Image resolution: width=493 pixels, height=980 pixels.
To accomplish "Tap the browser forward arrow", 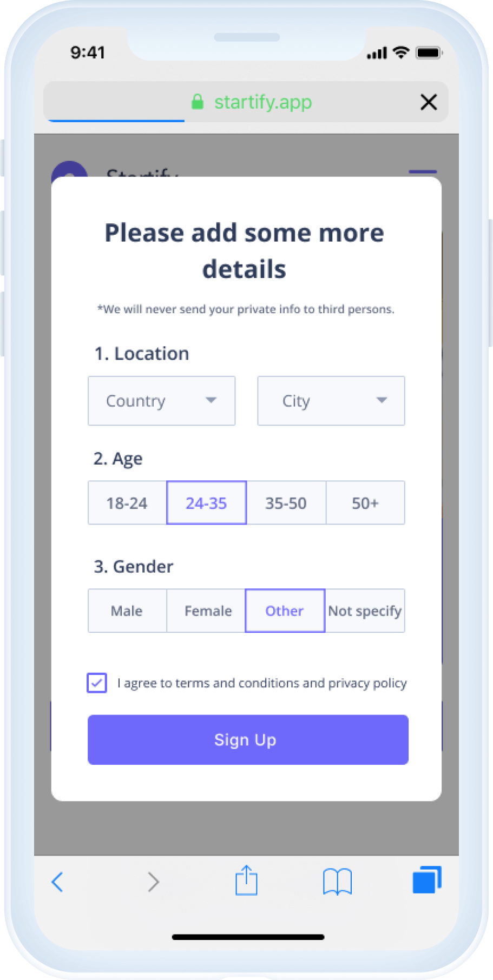I will click(x=154, y=882).
